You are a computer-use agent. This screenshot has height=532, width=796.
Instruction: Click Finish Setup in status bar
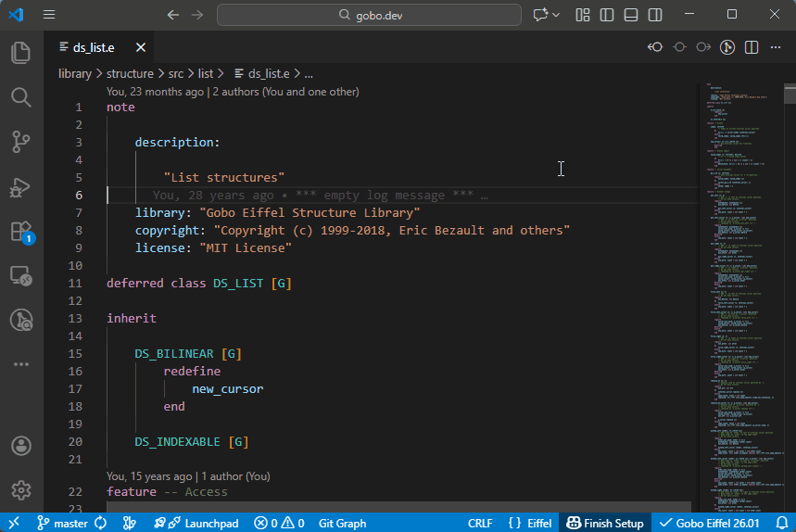pyautogui.click(x=604, y=523)
